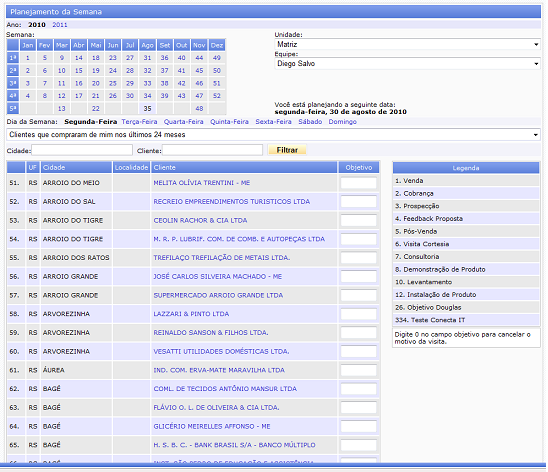
Task: Click Objetivo field for row 51
Action: (359, 183)
